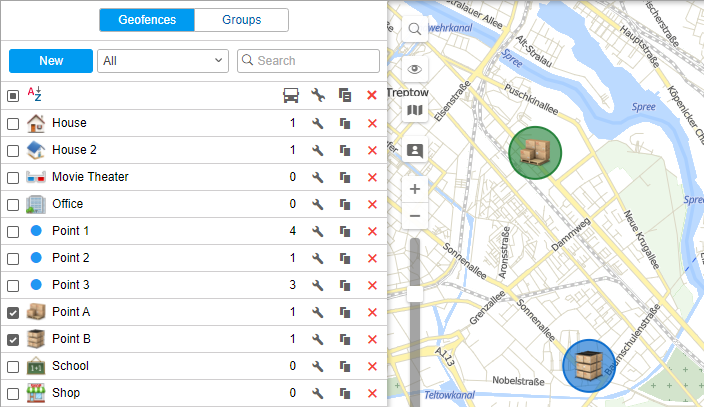This screenshot has height=407, width=704.
Task: Click the green Point A map marker
Action: pyautogui.click(x=535, y=153)
